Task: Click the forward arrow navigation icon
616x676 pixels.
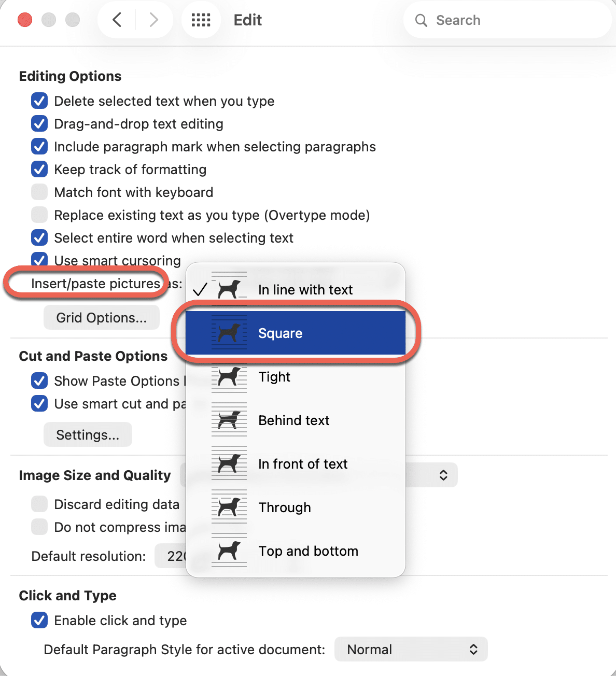Action: (153, 20)
